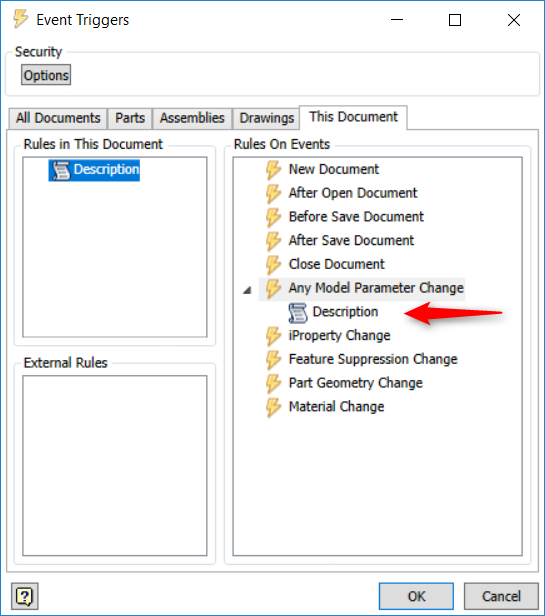Click the Close Document event icon
The height and width of the screenshot is (616, 545).
tap(273, 264)
